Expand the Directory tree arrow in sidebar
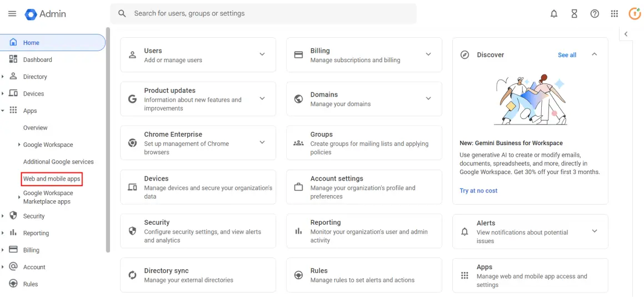644x297 pixels. click(x=3, y=77)
